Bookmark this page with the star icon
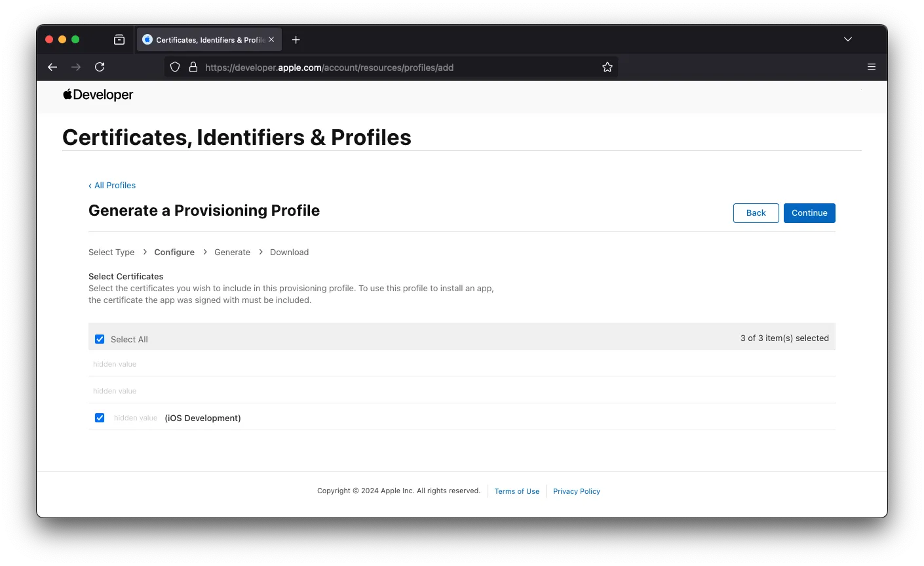Image resolution: width=924 pixels, height=566 pixels. click(607, 67)
